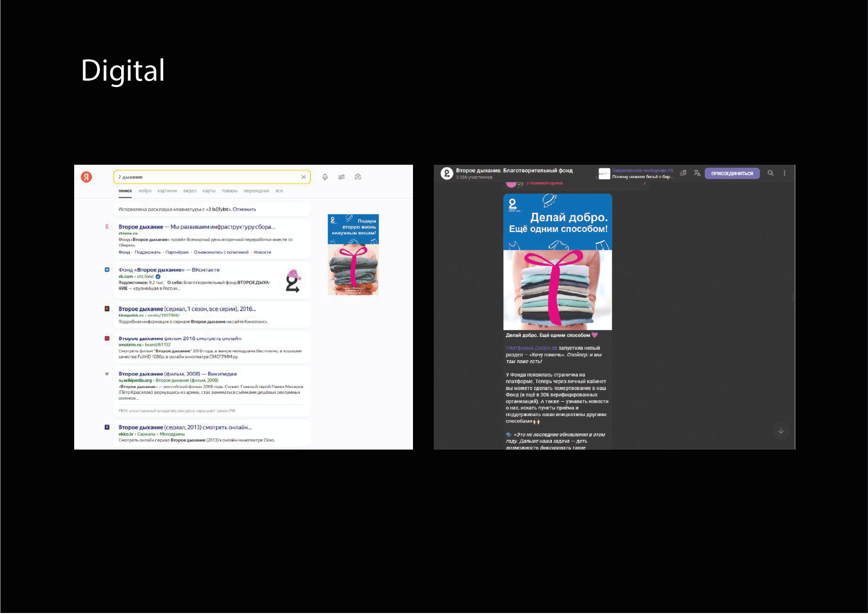Jump to latest message with down-arrow button
Viewport: 868px width, 614px height.
[781, 431]
